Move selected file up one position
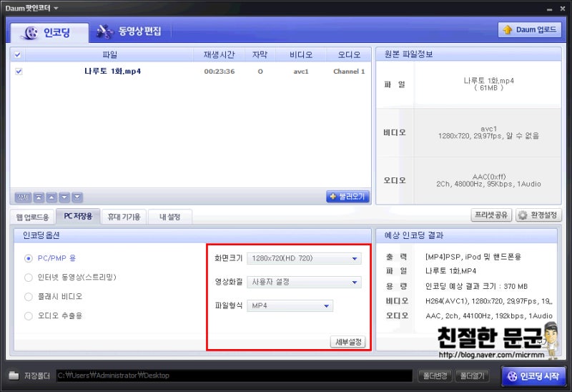 click(51, 197)
